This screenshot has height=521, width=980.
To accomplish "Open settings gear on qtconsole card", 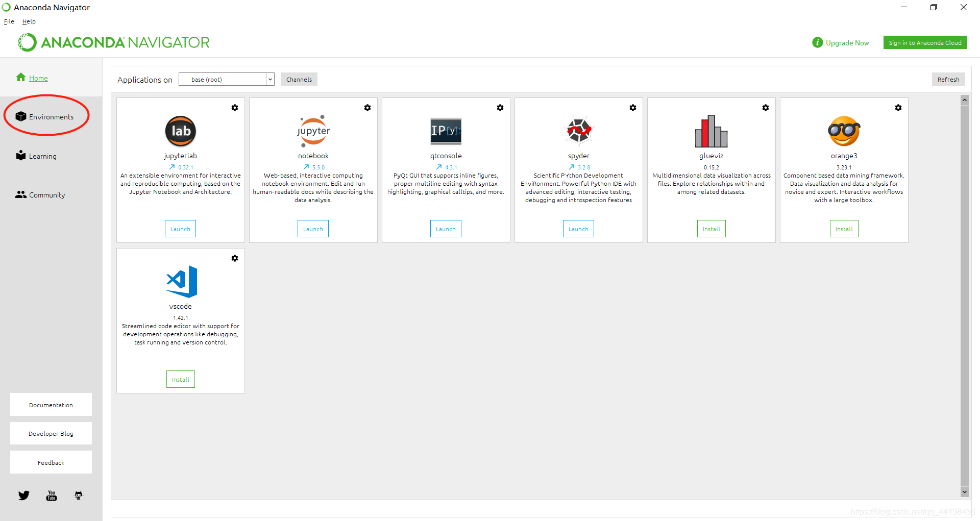I will [x=500, y=108].
